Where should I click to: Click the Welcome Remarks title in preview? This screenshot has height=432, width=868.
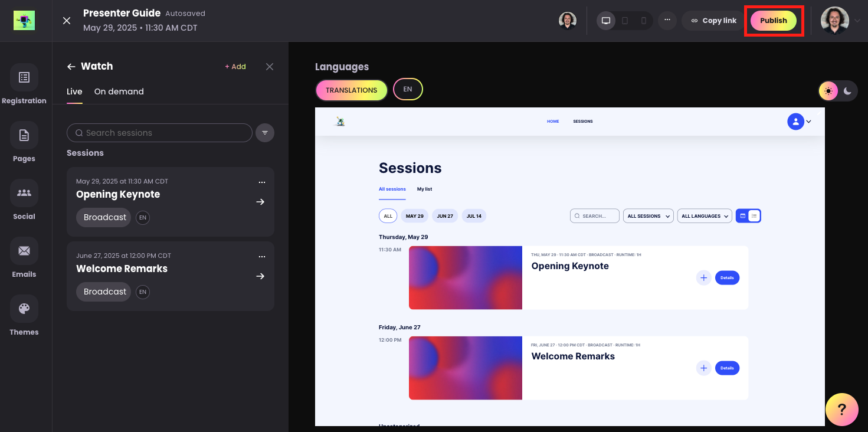tap(573, 356)
